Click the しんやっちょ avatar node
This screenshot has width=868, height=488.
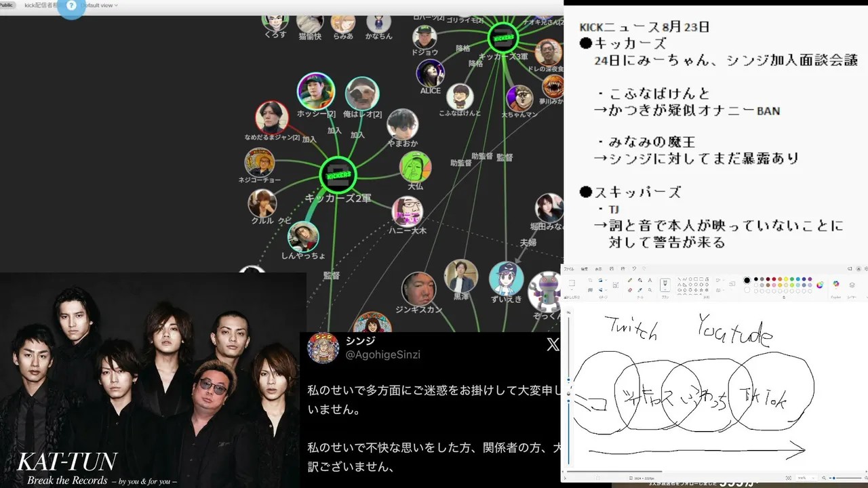(303, 236)
